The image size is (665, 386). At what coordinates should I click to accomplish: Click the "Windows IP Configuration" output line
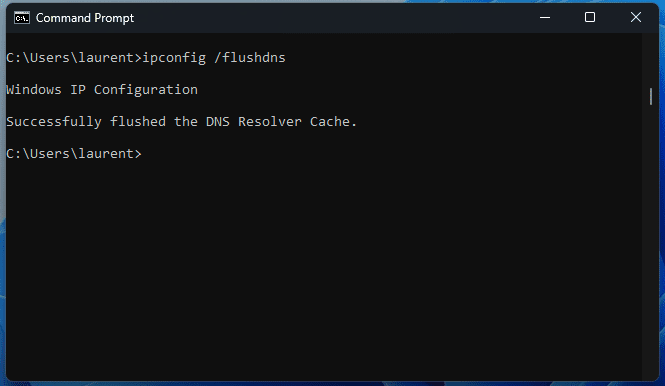(x=102, y=90)
